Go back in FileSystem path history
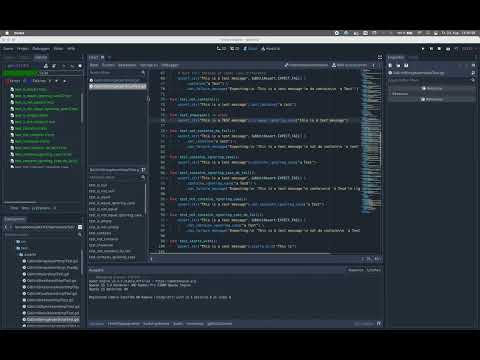The height and width of the screenshot is (360, 480). (x=6, y=227)
